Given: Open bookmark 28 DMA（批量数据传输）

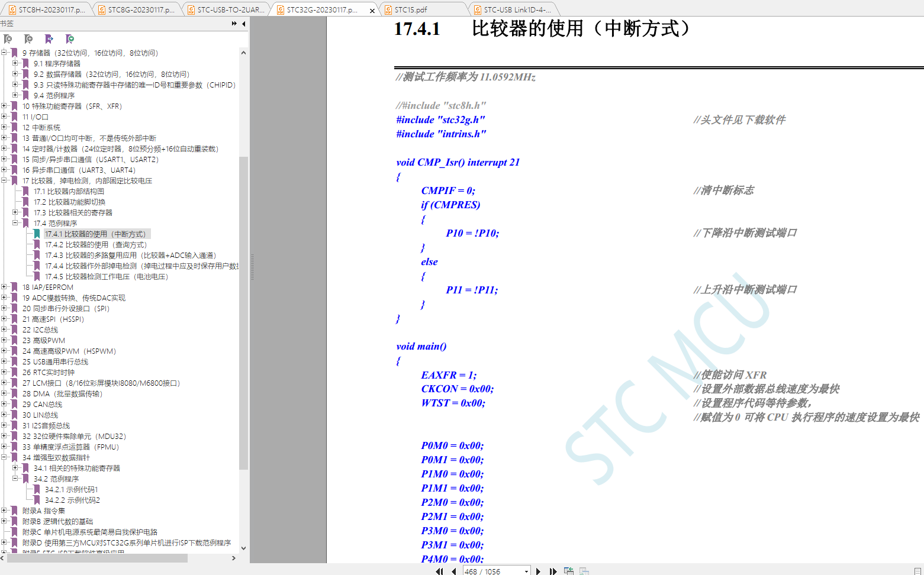Looking at the screenshot, I should click(63, 393).
